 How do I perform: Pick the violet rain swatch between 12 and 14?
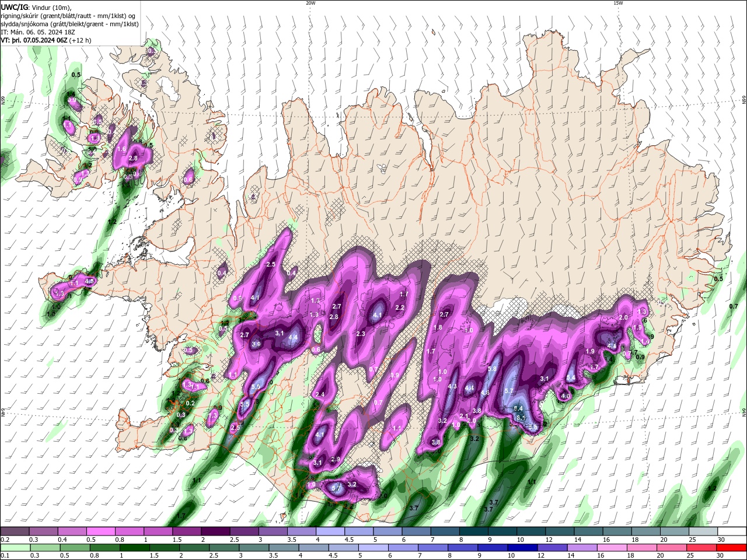553,547
